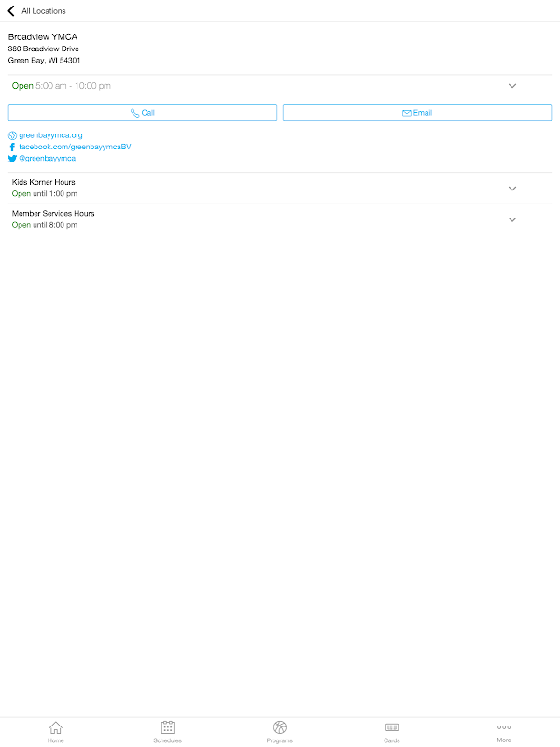Screen dimensions: 560x747
Task: Go to the Home tab
Action: pyautogui.click(x=56, y=732)
